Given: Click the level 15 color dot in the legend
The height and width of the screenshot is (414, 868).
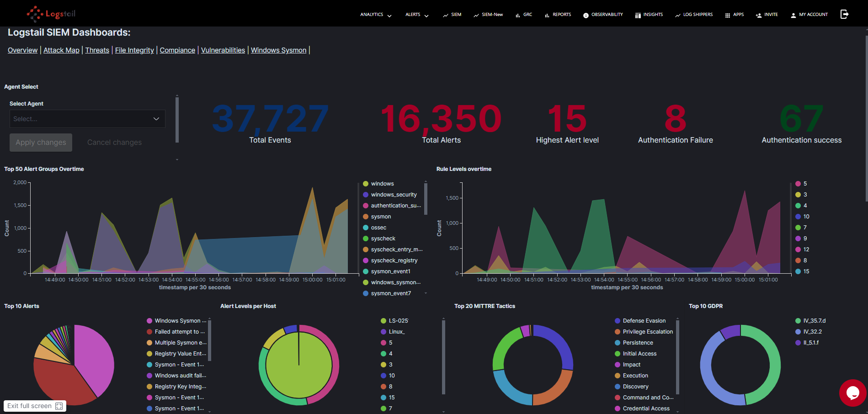Looking at the screenshot, I should 798,271.
